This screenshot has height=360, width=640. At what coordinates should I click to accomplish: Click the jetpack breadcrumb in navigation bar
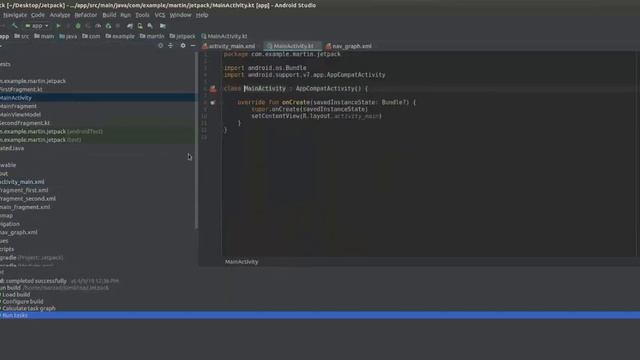[x=182, y=36]
